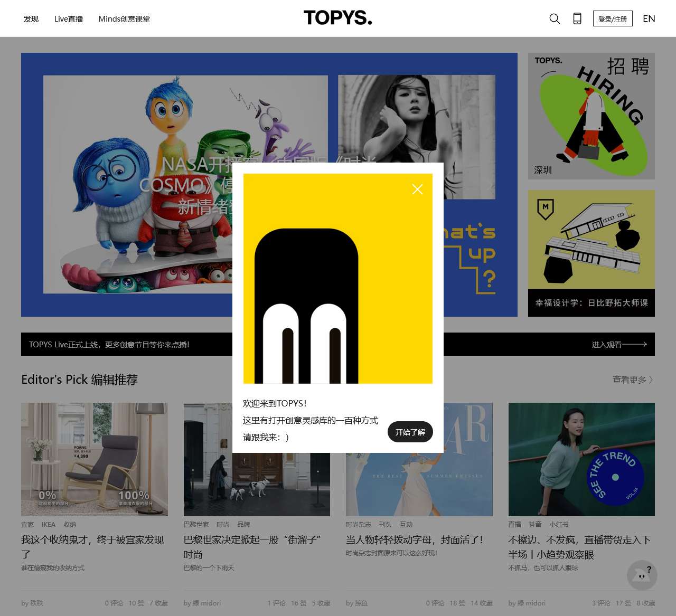Switch language with EN link
The width and height of the screenshot is (676, 616).
tap(649, 18)
